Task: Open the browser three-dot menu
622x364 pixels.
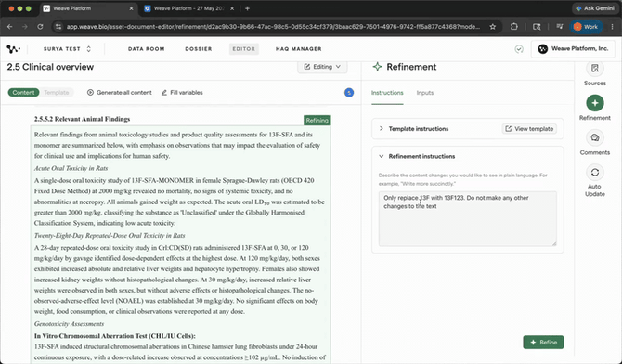Action: point(612,27)
